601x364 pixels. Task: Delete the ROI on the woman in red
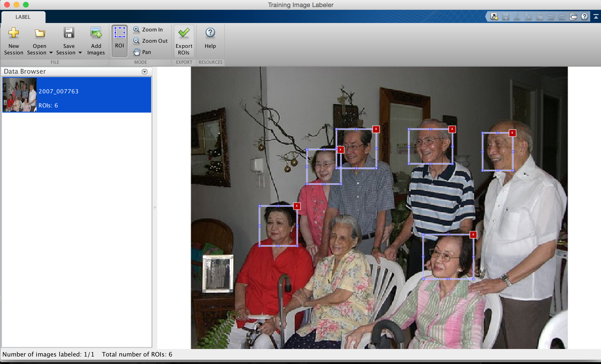pos(297,206)
